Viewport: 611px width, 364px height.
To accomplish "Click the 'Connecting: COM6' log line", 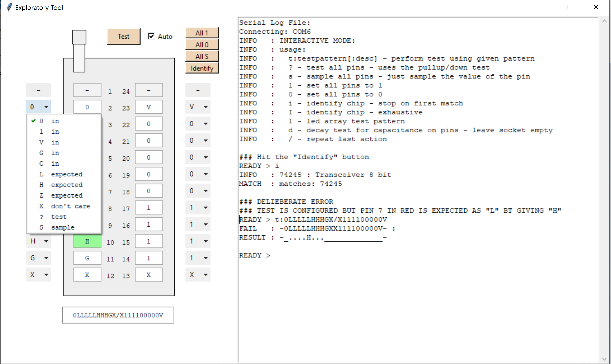I will (x=275, y=32).
